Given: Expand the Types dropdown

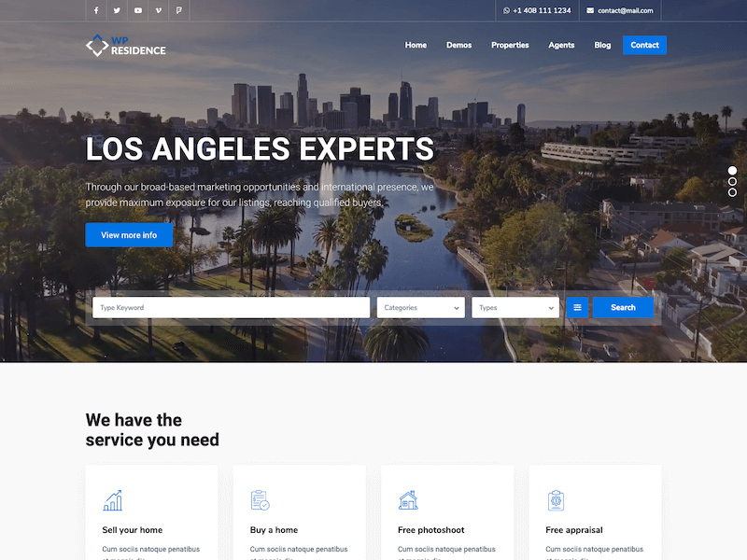Looking at the screenshot, I should [x=514, y=307].
